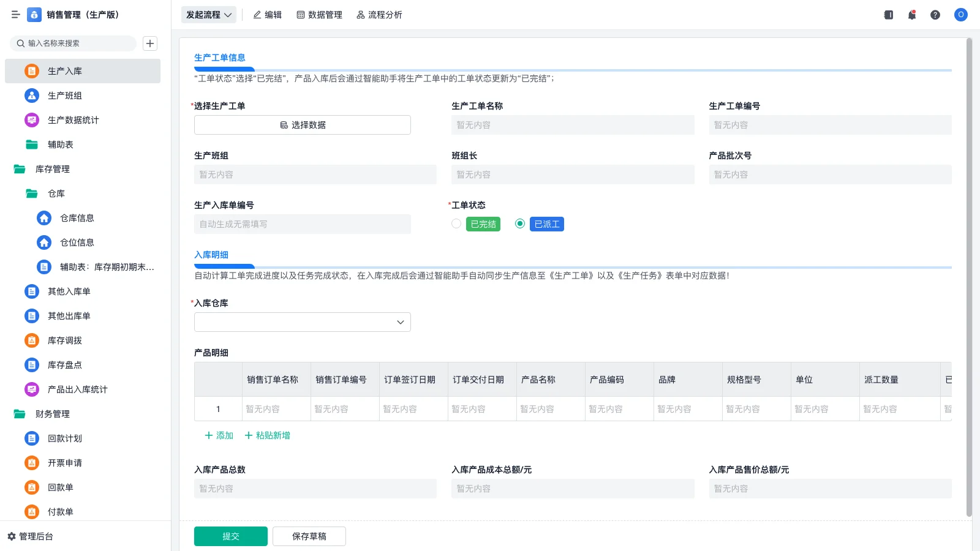This screenshot has width=980, height=551.
Task: Open the notification bell icon
Action: (x=911, y=15)
